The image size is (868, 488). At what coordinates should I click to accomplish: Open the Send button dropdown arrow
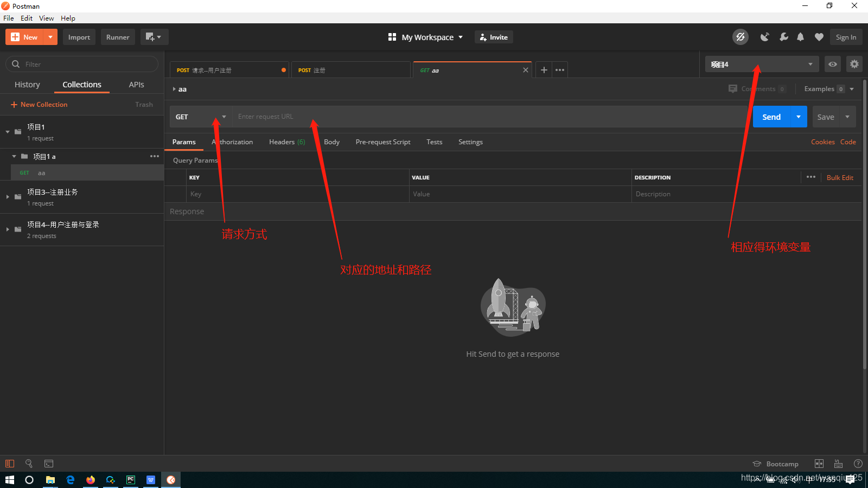[799, 117]
